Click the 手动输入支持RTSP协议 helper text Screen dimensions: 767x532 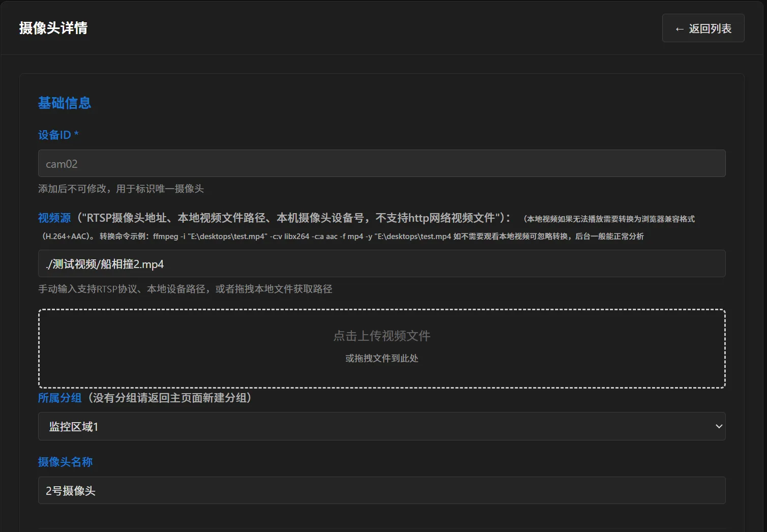pos(185,289)
